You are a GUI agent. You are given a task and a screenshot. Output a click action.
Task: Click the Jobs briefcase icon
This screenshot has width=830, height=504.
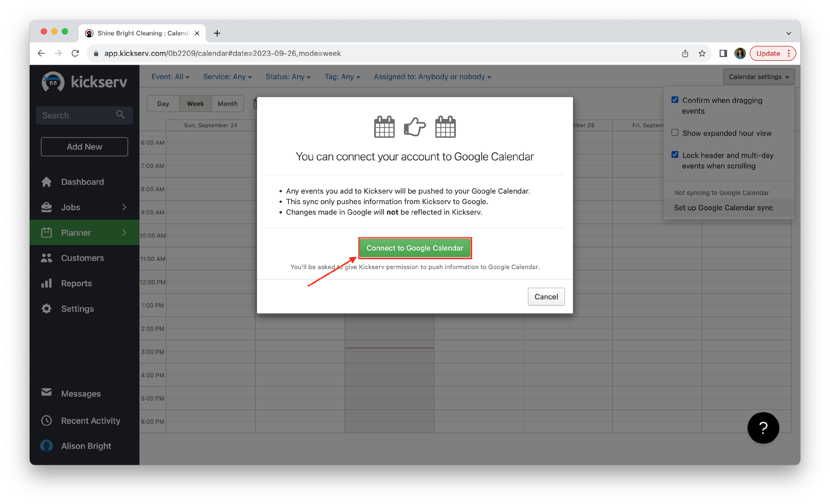pyautogui.click(x=46, y=207)
